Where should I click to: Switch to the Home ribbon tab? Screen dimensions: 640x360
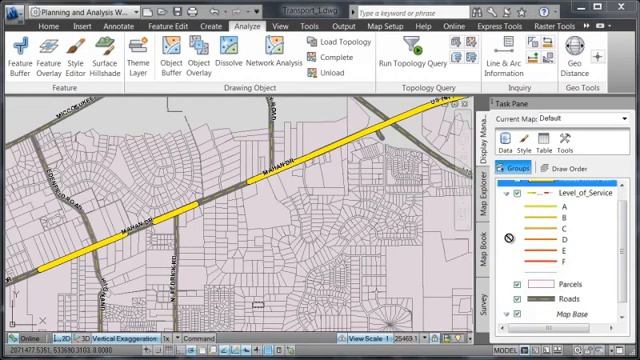(49, 26)
